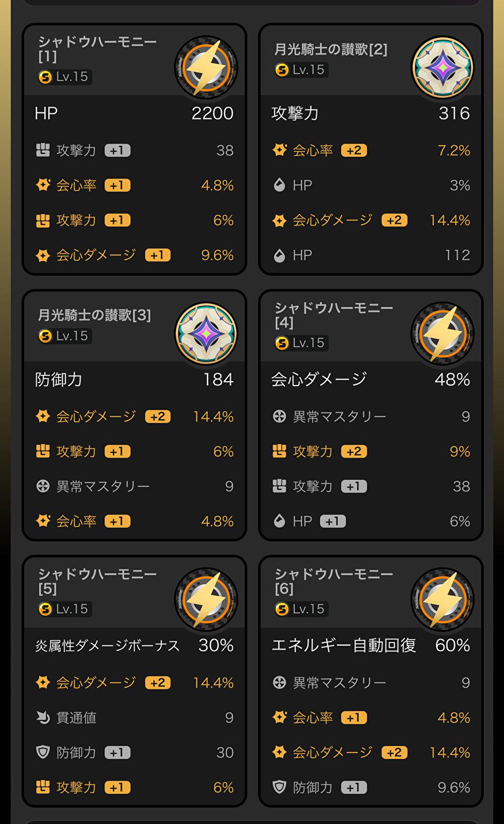Open the シャドウハーモニー[4] disc icon
504x824 pixels.
[443, 333]
